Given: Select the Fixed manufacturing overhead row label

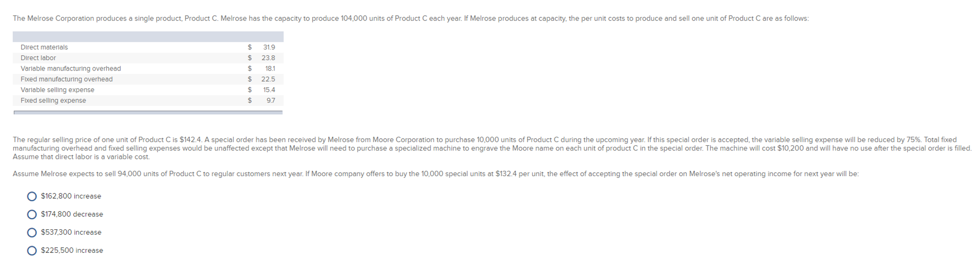Looking at the screenshot, I should [x=67, y=79].
